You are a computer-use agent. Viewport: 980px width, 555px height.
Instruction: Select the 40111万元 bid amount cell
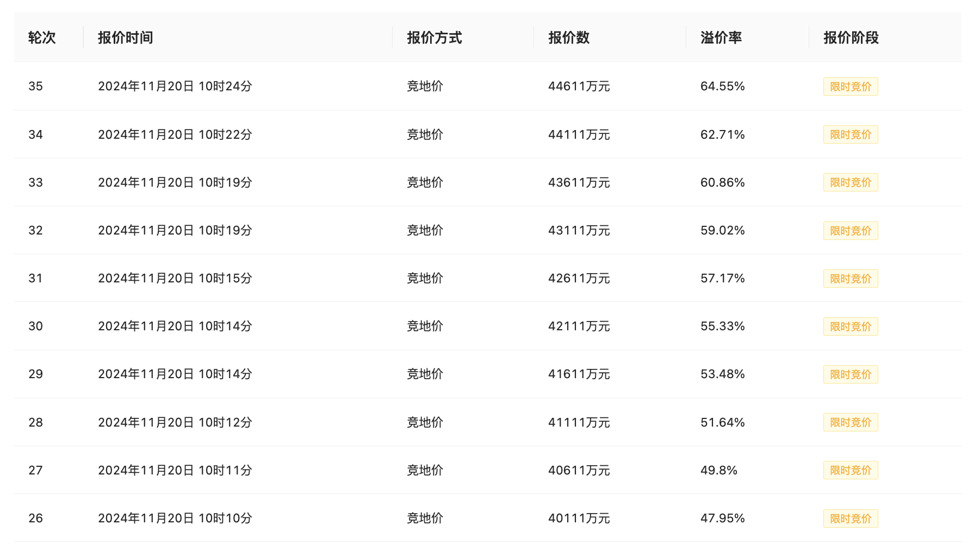(579, 518)
